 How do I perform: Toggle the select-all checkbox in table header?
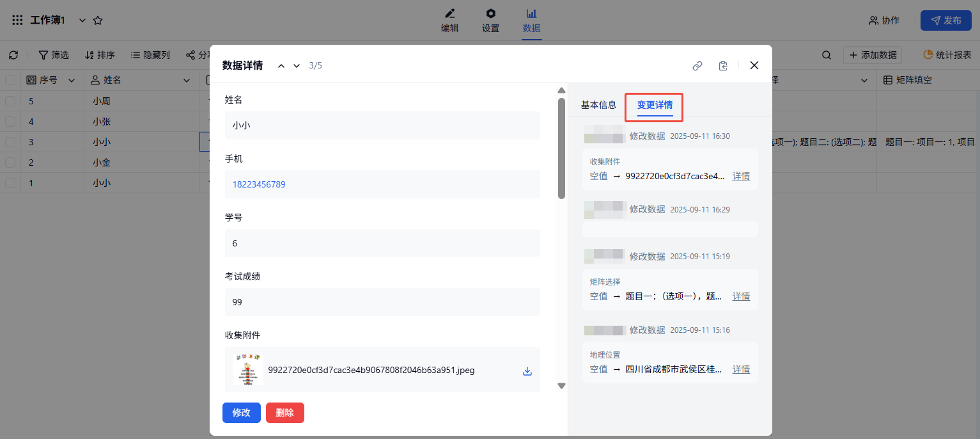pyautogui.click(x=10, y=80)
